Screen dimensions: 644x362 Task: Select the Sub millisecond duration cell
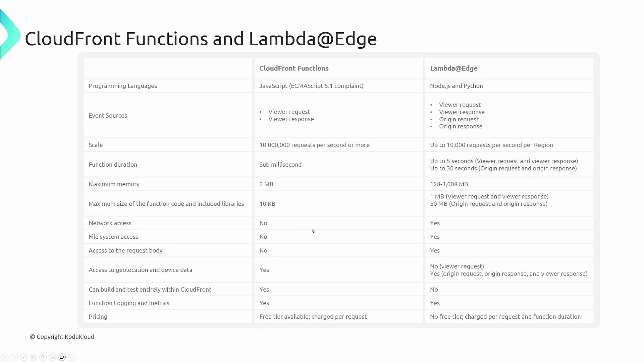280,165
